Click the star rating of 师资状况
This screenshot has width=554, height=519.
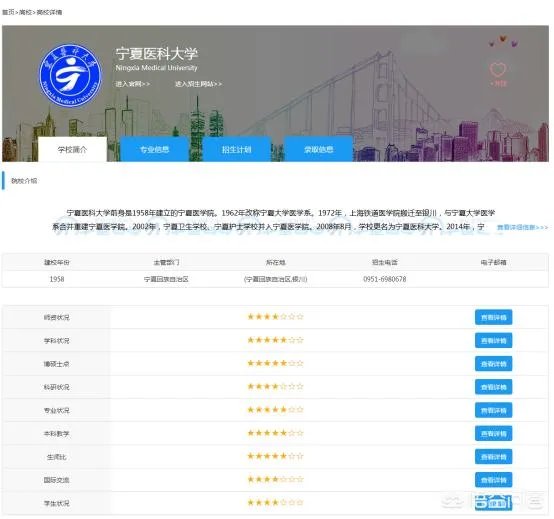275,317
